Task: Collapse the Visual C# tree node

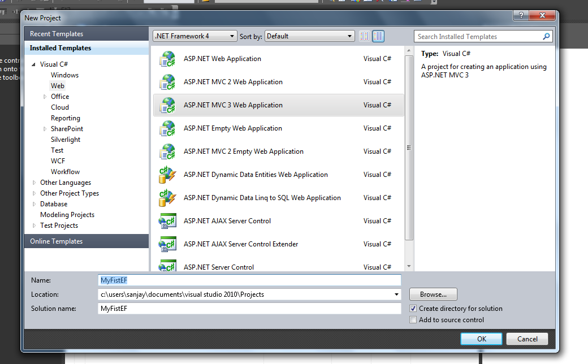Action: (34, 64)
